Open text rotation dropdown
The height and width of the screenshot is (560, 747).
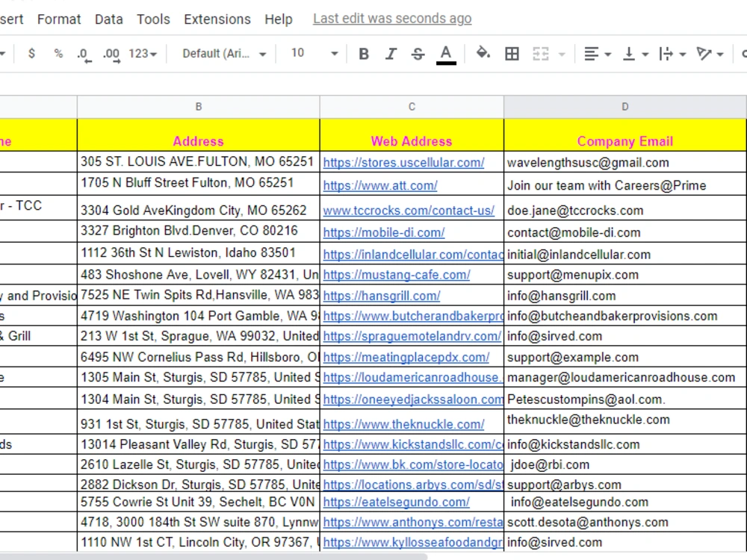(710, 54)
